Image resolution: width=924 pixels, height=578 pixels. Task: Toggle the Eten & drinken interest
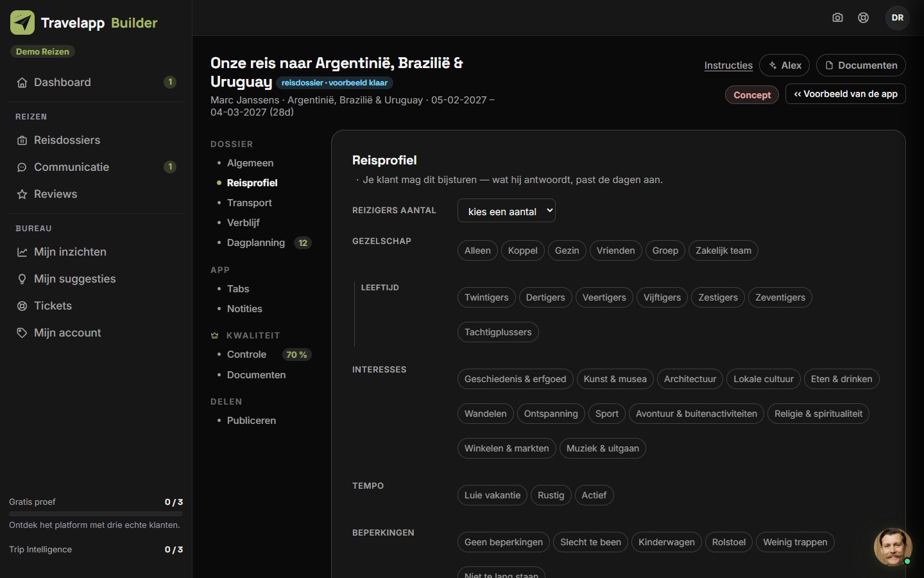[x=842, y=379]
